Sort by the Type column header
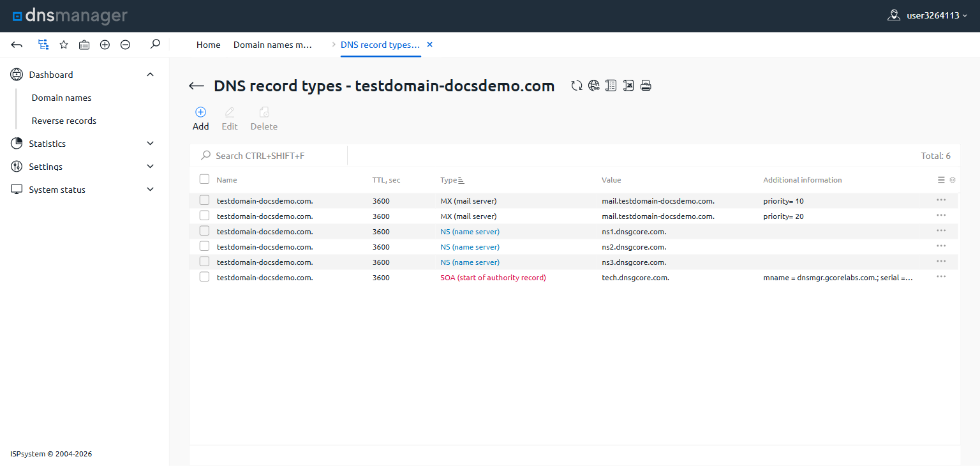 click(452, 180)
